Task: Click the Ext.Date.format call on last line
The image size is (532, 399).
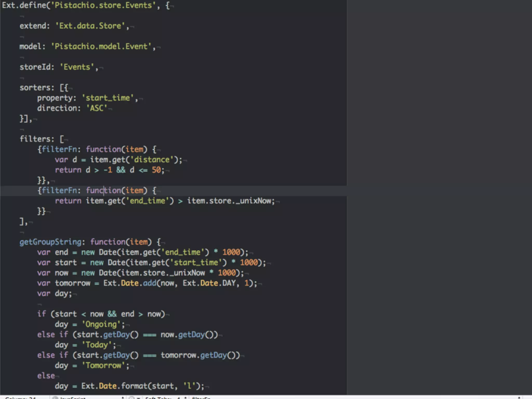Action: 114,386
